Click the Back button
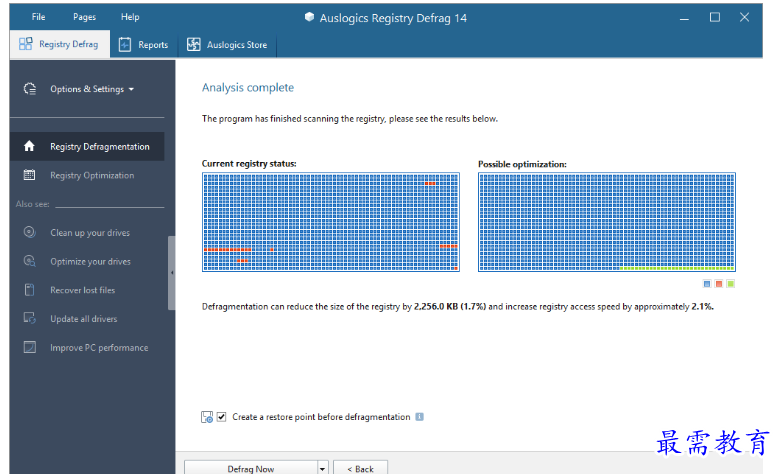The image size is (778, 474). tap(361, 469)
